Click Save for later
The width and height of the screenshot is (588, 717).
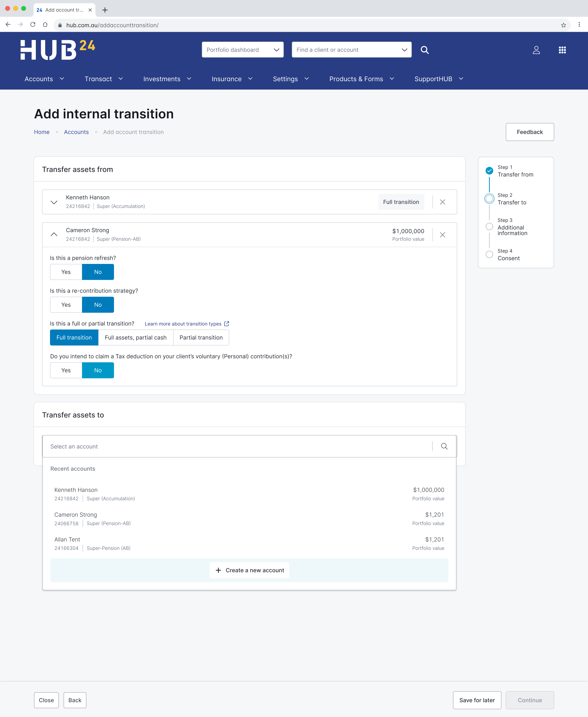[477, 700]
